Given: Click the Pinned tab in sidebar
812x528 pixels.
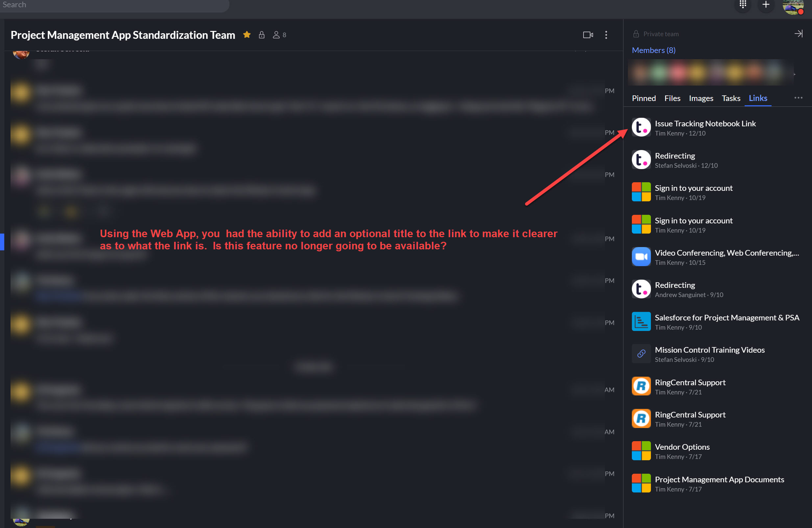Looking at the screenshot, I should tap(643, 98).
